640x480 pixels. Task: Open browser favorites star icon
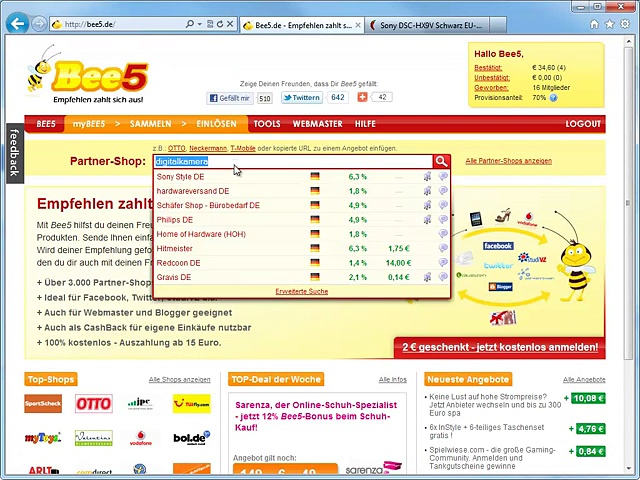pos(610,23)
